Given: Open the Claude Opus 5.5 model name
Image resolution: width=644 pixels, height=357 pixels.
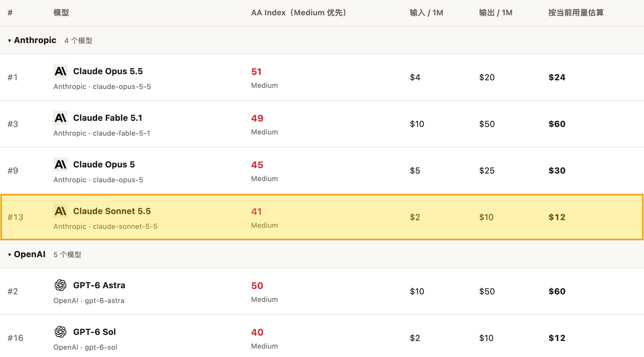Looking at the screenshot, I should tap(108, 71).
